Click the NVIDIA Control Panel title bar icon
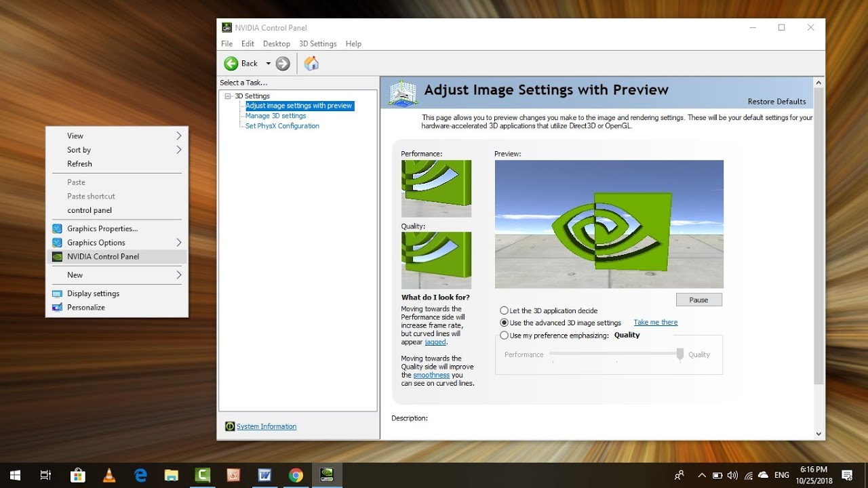868x488 pixels. (226, 27)
